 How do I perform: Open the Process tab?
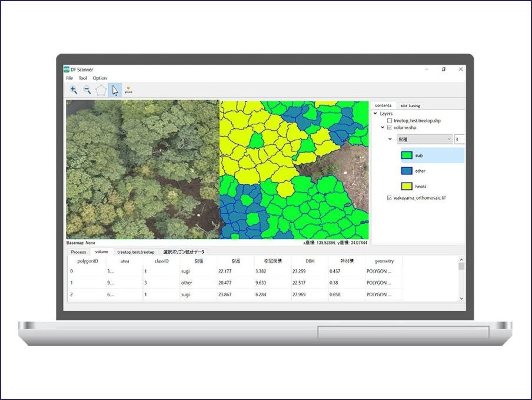point(78,252)
